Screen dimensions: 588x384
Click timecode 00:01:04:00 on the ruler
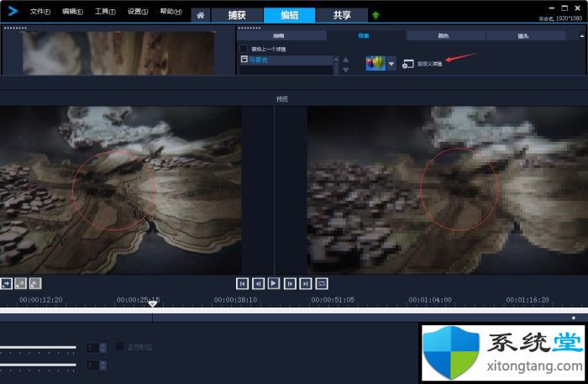[430, 300]
